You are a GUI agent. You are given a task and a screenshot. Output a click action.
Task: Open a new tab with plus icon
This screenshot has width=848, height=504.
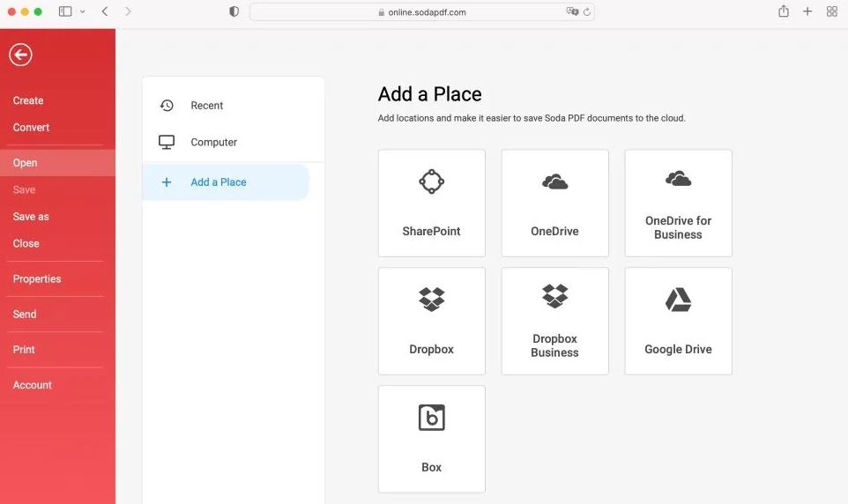[807, 11]
